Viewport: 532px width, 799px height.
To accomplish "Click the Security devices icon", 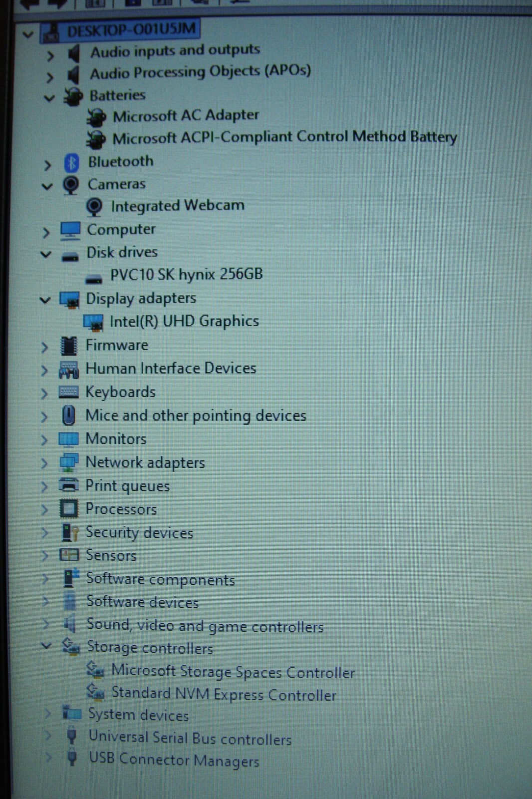I will (69, 532).
